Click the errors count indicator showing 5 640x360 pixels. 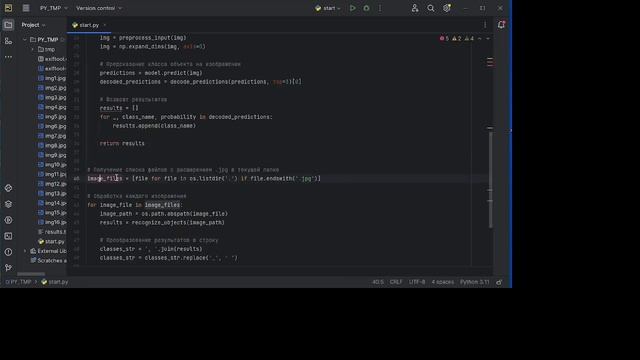click(x=444, y=38)
